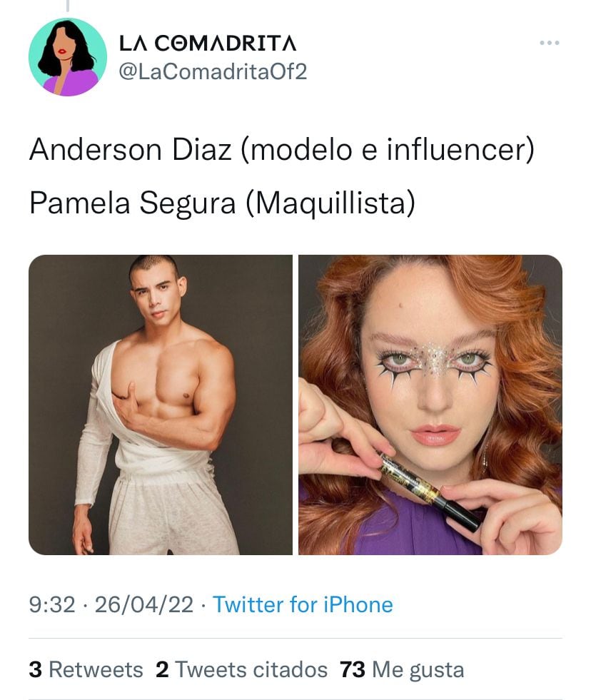Open the red-haired woman makeup photo

[430, 405]
